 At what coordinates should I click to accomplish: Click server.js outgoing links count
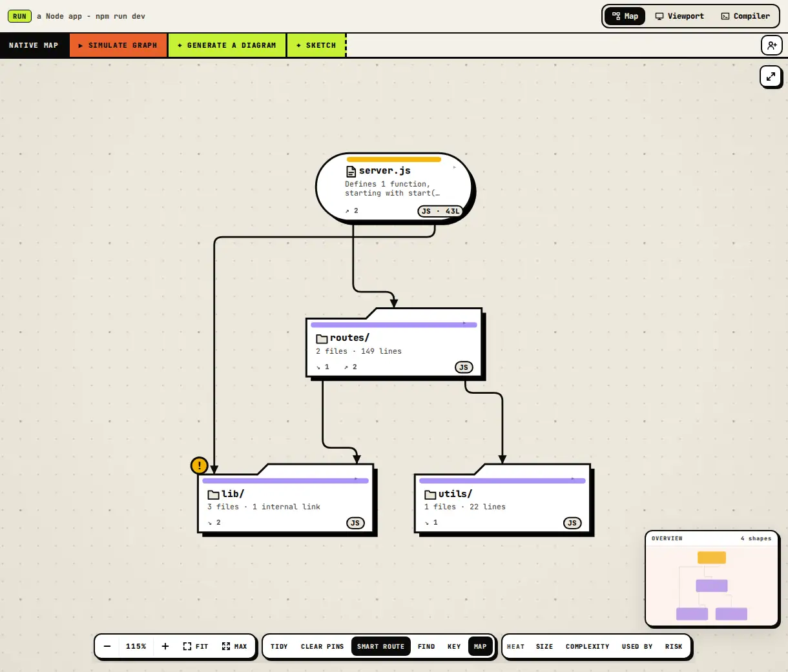pos(351,211)
